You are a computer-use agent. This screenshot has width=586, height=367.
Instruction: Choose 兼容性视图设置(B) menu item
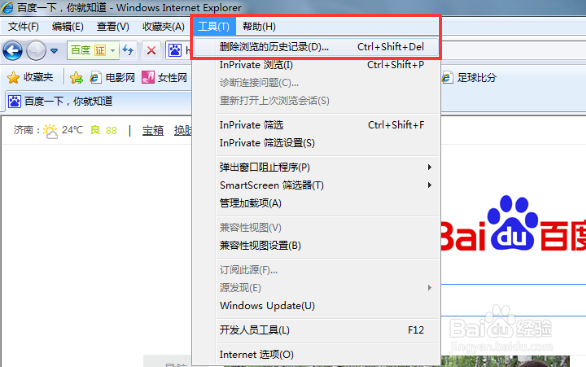(317, 246)
